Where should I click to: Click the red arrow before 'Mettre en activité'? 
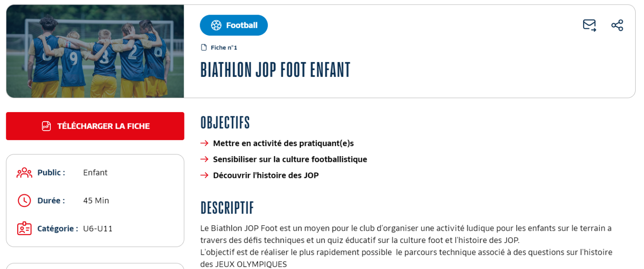204,143
